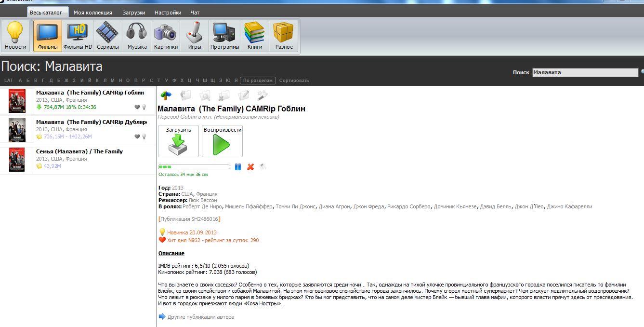The width and height of the screenshot is (644, 327).
Task: Click the country link США in details
Action: click(x=187, y=194)
